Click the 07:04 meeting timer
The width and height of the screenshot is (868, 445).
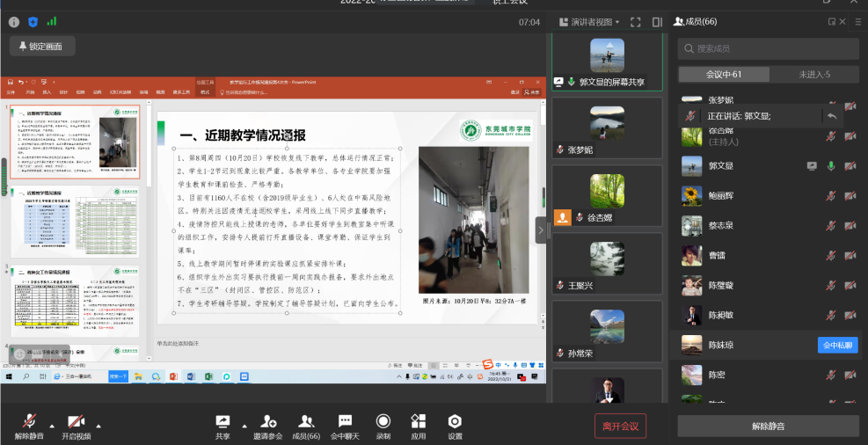tap(529, 22)
